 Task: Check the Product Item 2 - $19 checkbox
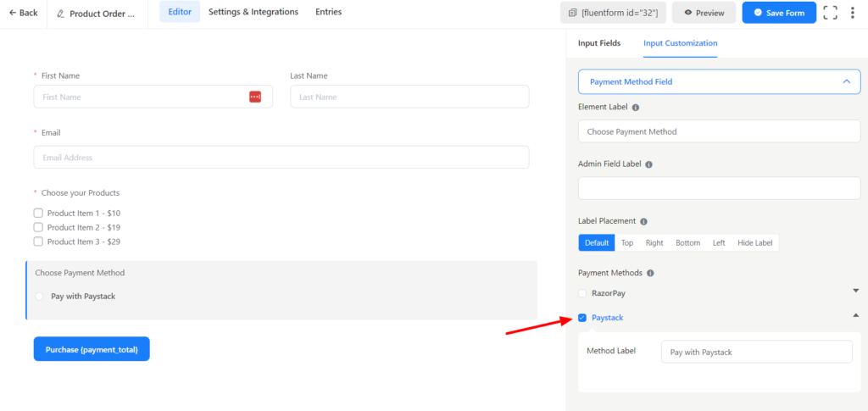point(38,227)
